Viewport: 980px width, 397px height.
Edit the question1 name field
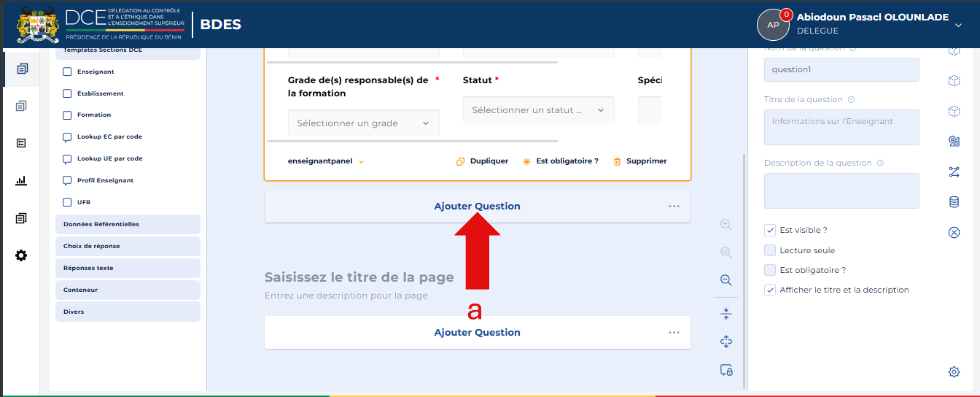pyautogui.click(x=841, y=70)
